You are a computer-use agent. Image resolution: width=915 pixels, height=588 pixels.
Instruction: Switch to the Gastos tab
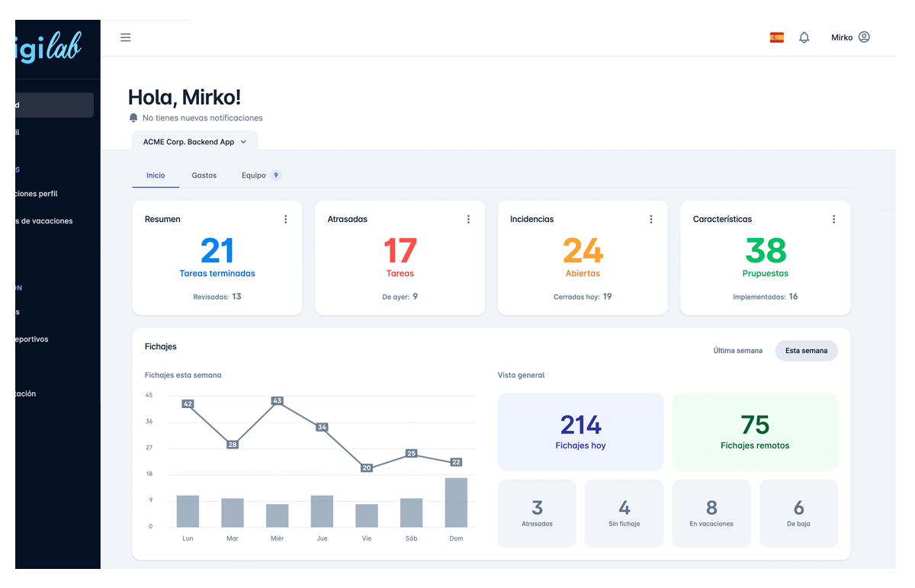(x=204, y=175)
